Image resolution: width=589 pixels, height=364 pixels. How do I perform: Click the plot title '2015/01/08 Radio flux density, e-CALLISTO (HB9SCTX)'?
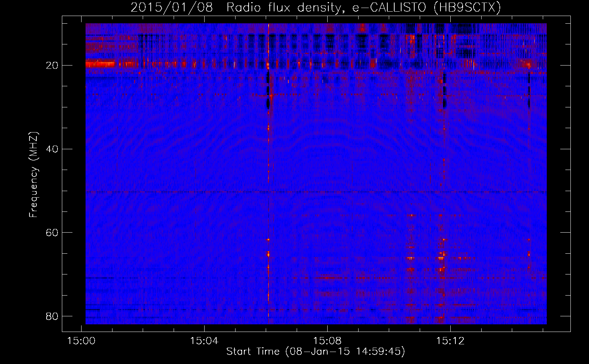[x=316, y=8]
